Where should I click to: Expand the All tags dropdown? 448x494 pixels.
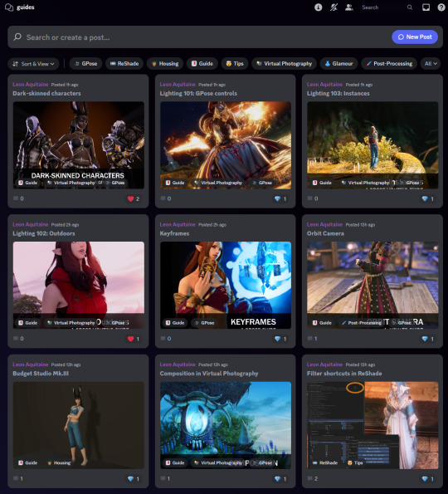pyautogui.click(x=431, y=64)
